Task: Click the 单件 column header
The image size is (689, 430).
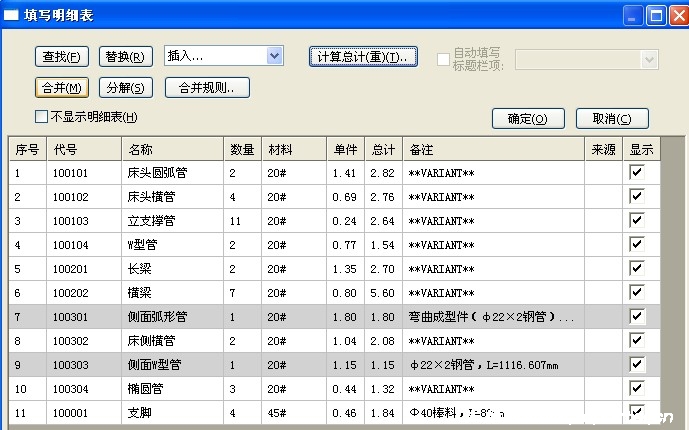Action: pos(345,149)
